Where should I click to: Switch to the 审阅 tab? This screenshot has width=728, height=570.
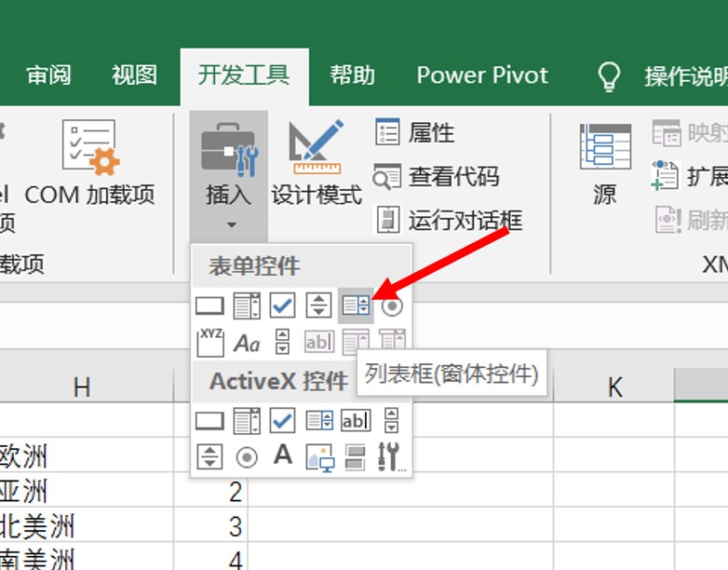click(48, 75)
